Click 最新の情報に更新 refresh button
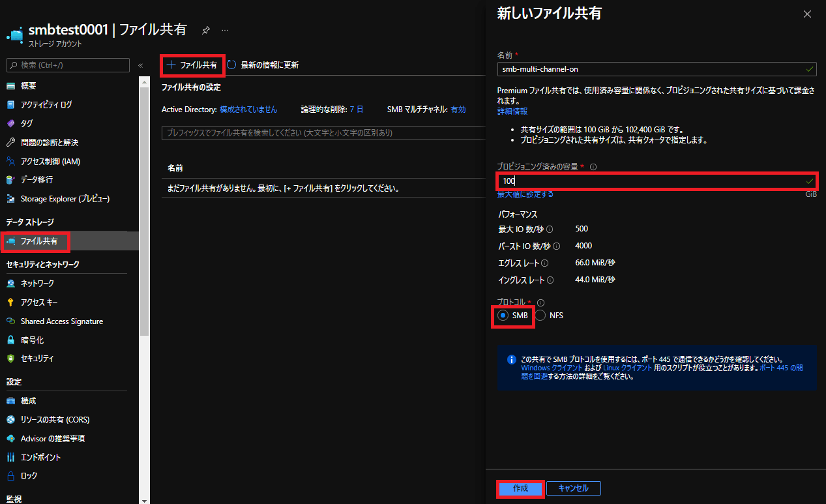 tap(263, 65)
